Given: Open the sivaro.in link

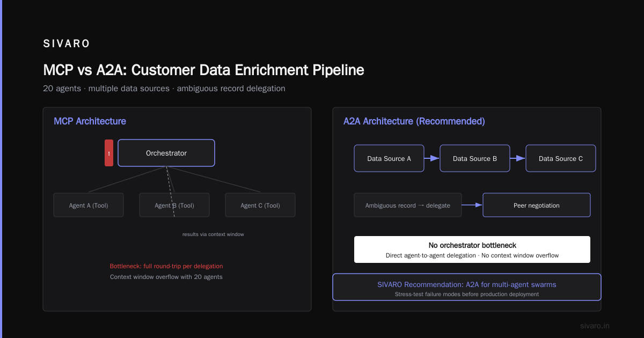Looking at the screenshot, I should (595, 326).
